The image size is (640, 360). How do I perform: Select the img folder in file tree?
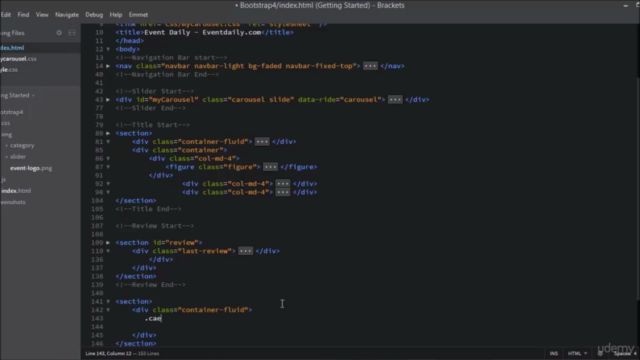pyautogui.click(x=7, y=134)
